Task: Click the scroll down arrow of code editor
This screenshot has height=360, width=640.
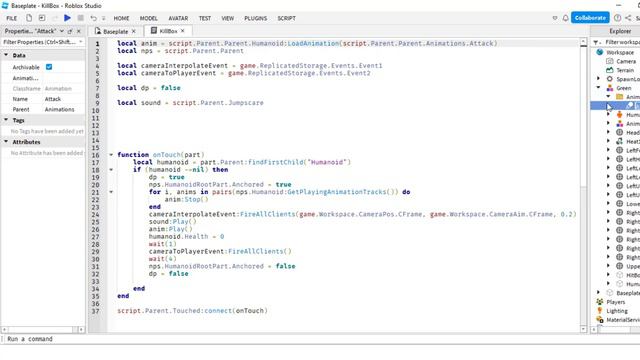Action: 583,329
